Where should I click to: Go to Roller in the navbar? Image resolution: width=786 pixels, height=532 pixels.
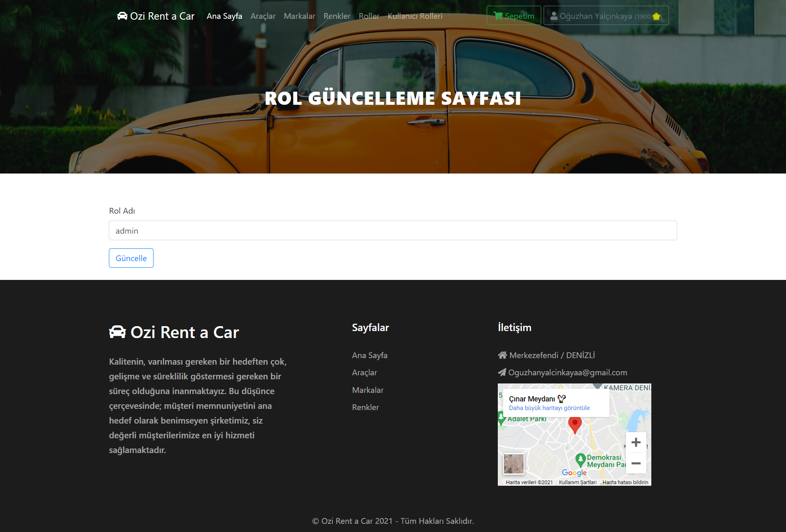369,16
